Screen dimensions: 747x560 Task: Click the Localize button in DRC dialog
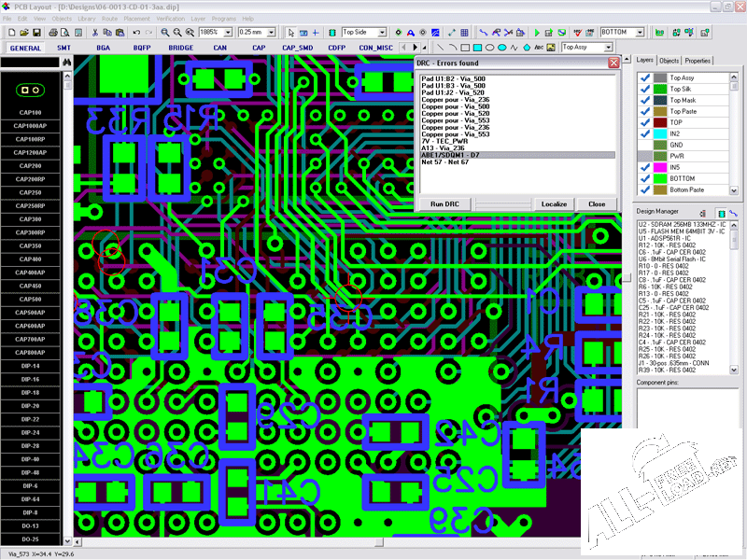point(554,203)
